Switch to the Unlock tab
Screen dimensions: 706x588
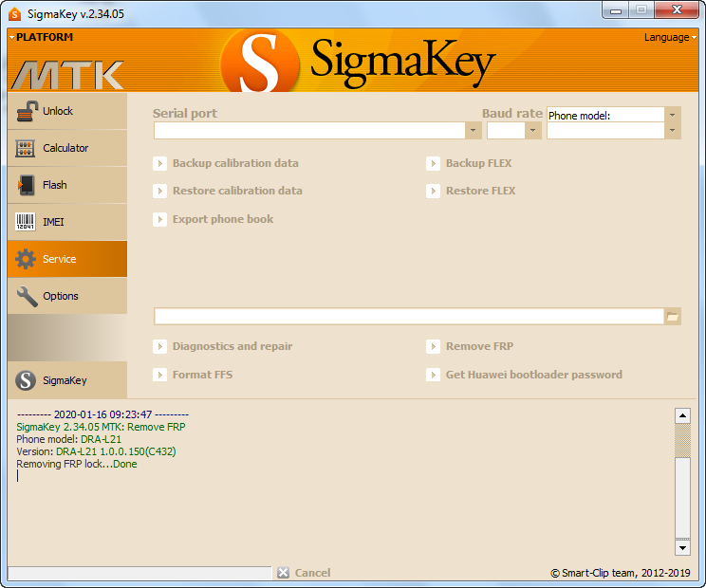pyautogui.click(x=67, y=111)
